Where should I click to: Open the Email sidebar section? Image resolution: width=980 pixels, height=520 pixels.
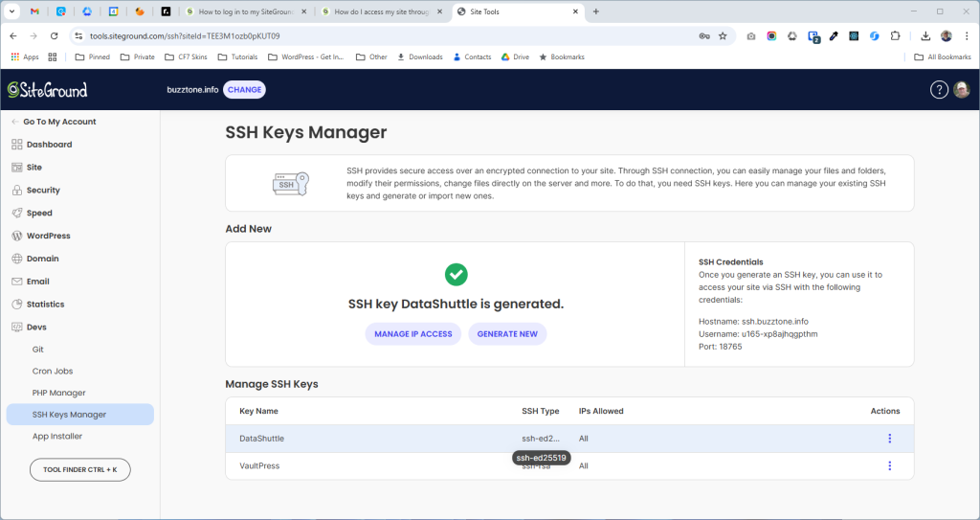(x=38, y=282)
